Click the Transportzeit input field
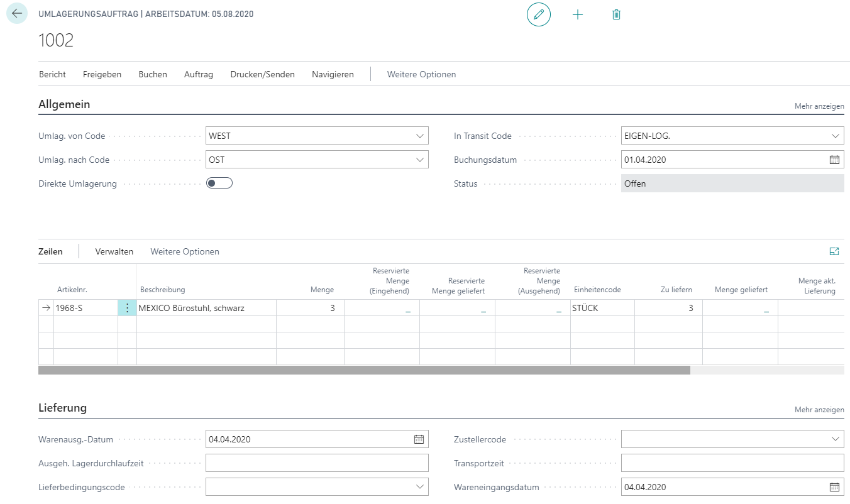The width and height of the screenshot is (850, 504). [732, 463]
